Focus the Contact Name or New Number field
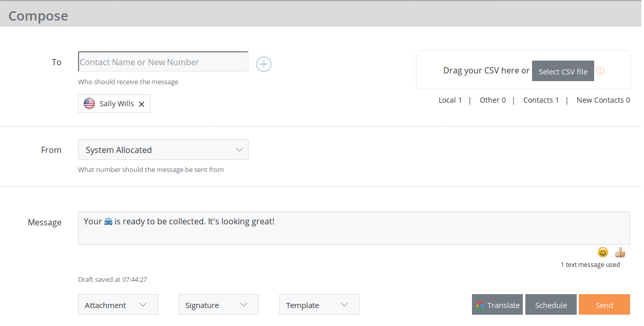644x326 pixels. tap(163, 62)
